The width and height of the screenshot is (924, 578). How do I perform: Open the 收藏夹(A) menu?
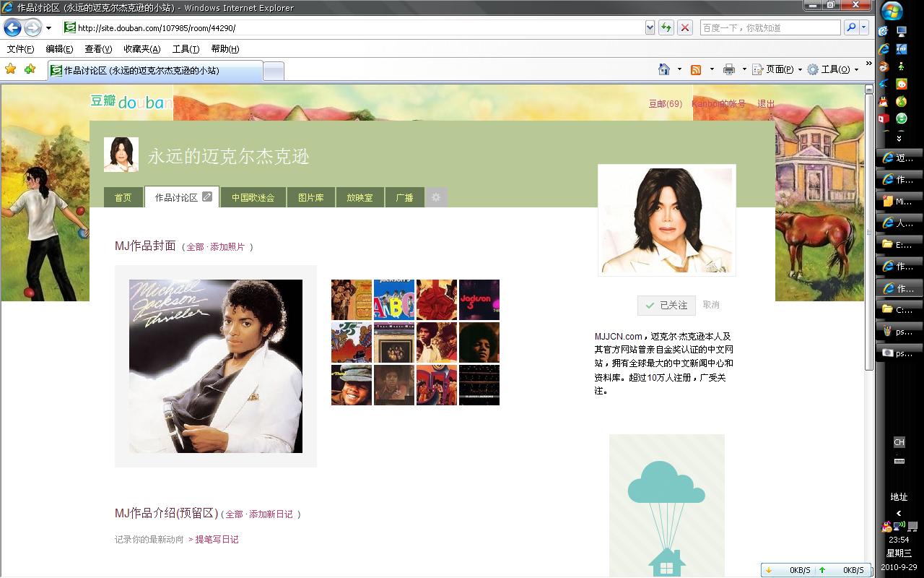[x=141, y=49]
